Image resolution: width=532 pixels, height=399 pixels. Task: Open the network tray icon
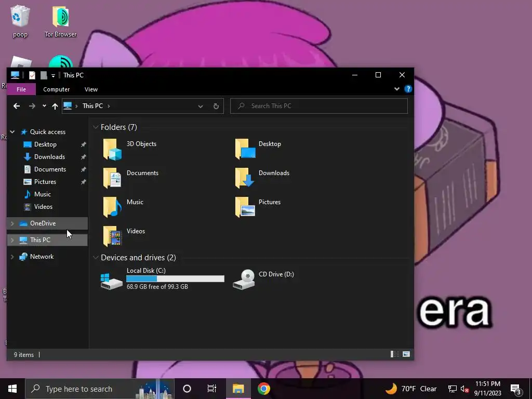coord(453,389)
